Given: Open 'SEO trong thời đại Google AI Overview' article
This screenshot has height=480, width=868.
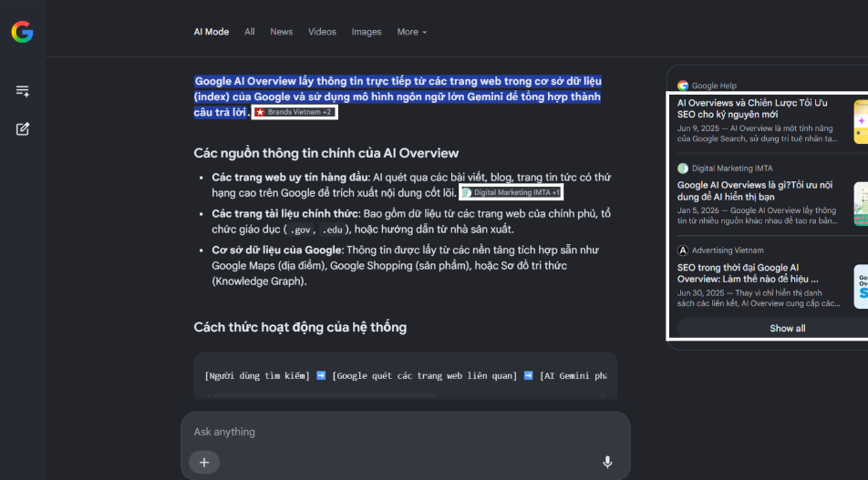Looking at the screenshot, I should (x=748, y=273).
